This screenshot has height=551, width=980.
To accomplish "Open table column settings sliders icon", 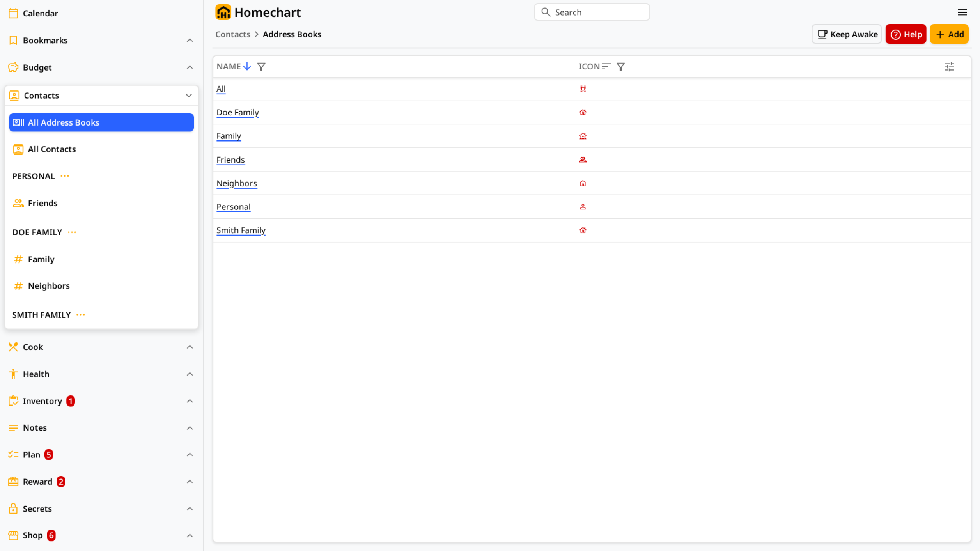I will (x=949, y=67).
